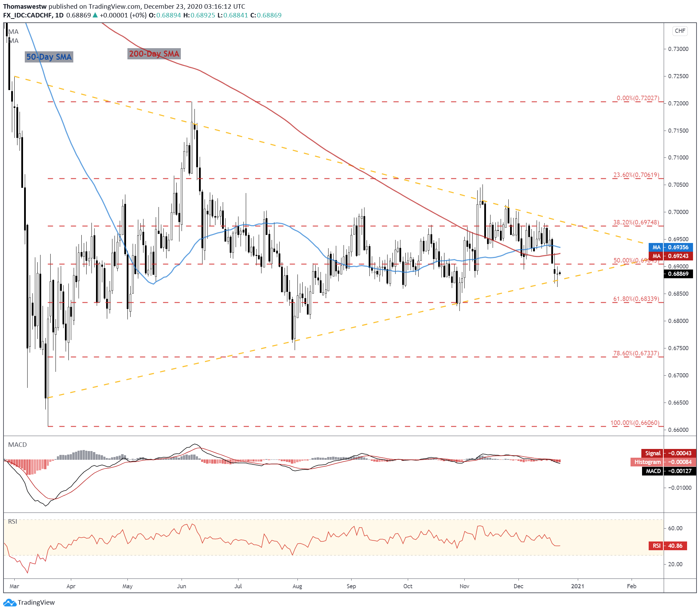This screenshot has height=612, width=700.
Task: Click the high price value H:0.68925
Action: [x=199, y=15]
